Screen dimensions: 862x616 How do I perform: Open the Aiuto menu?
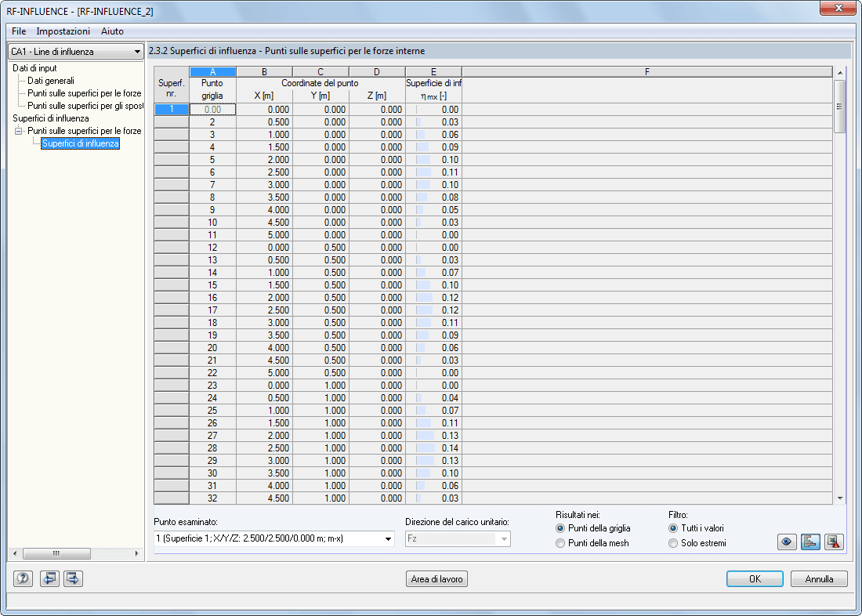112,31
